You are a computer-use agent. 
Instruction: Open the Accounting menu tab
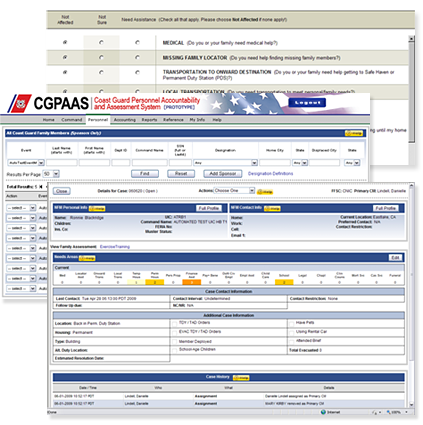tap(125, 120)
